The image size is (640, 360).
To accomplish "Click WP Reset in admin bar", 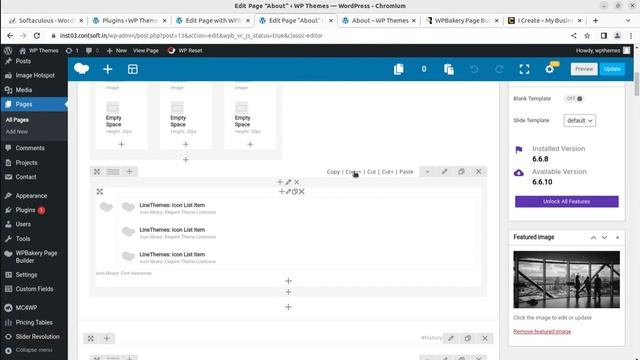I will coord(185,51).
